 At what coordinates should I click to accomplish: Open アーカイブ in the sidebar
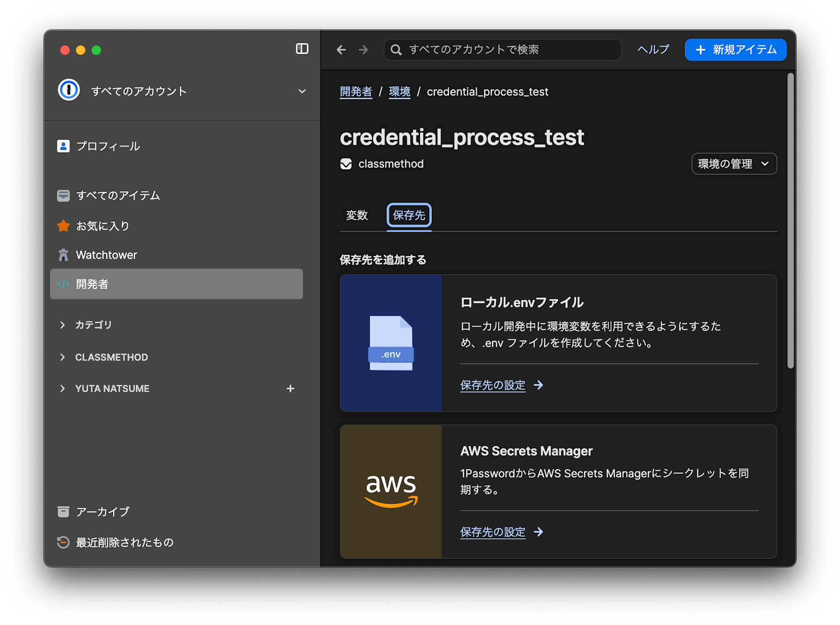pos(102,512)
